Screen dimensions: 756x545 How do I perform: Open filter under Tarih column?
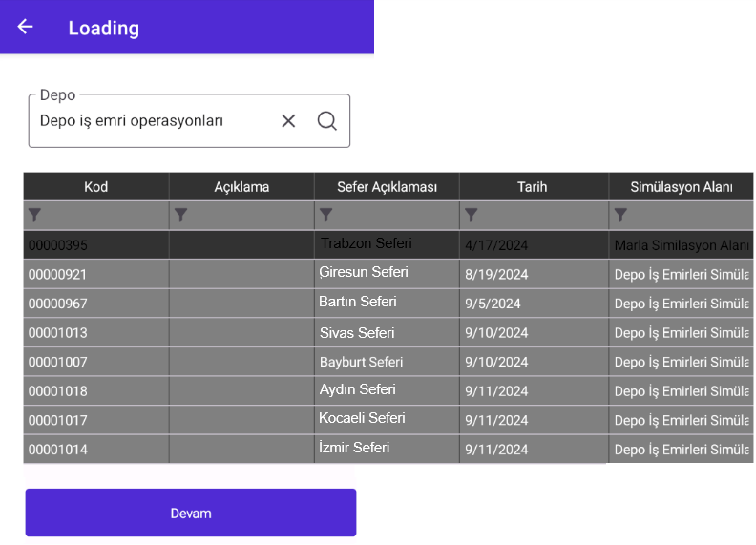(x=471, y=215)
